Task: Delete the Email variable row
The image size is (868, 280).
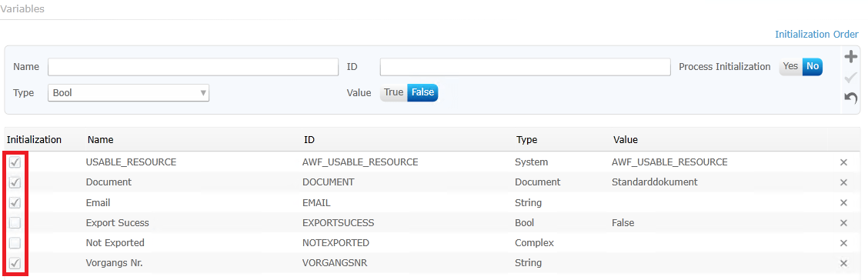Action: [x=843, y=203]
